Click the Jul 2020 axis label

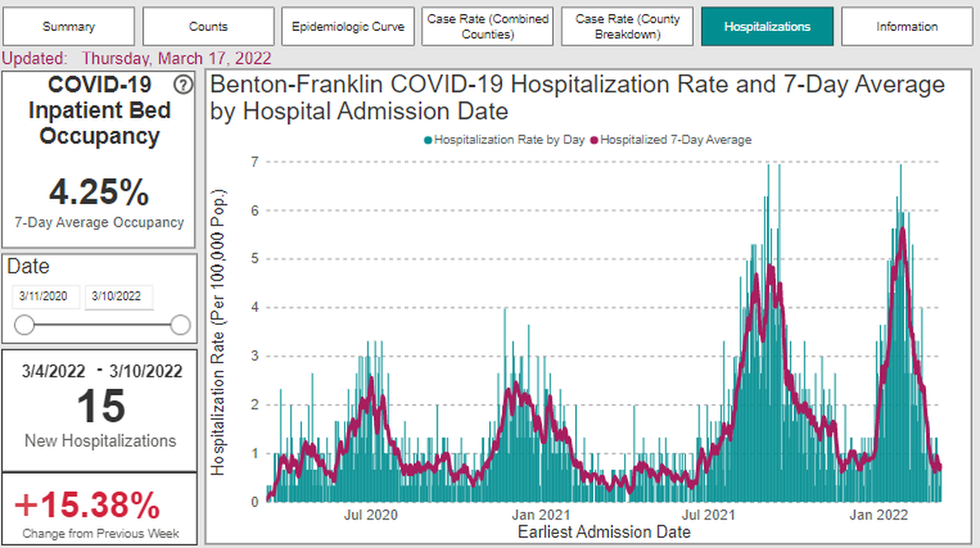pyautogui.click(x=372, y=515)
